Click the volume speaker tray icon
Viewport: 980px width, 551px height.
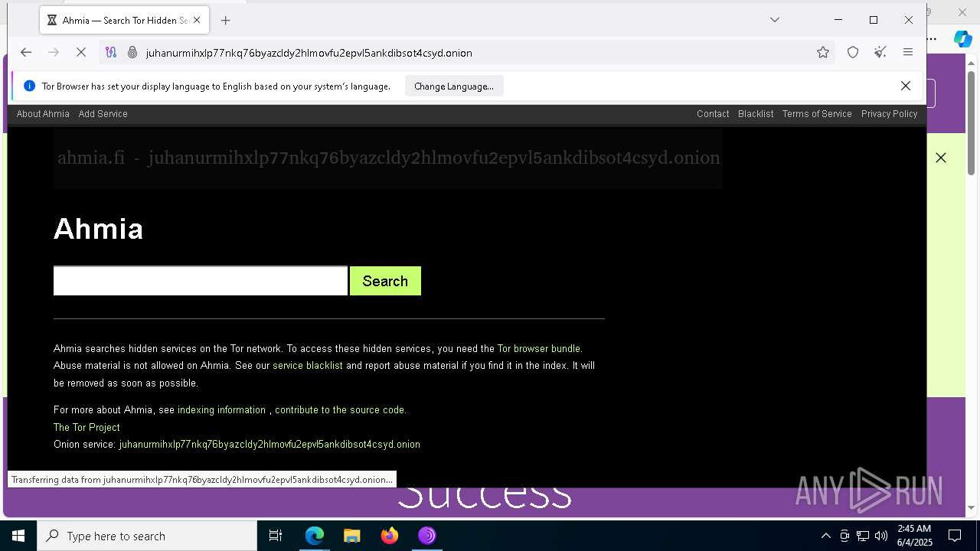click(881, 536)
